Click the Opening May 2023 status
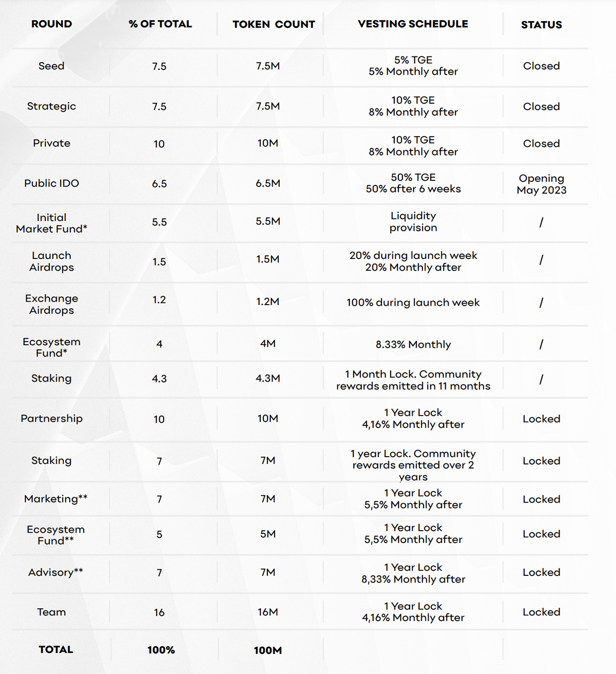Image resolution: width=616 pixels, height=674 pixels. click(x=541, y=184)
